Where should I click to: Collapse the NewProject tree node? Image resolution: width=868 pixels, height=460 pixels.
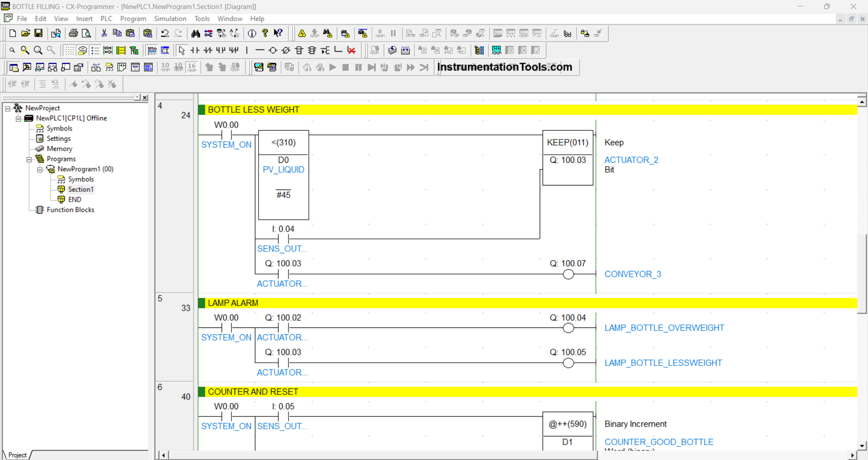pos(8,109)
